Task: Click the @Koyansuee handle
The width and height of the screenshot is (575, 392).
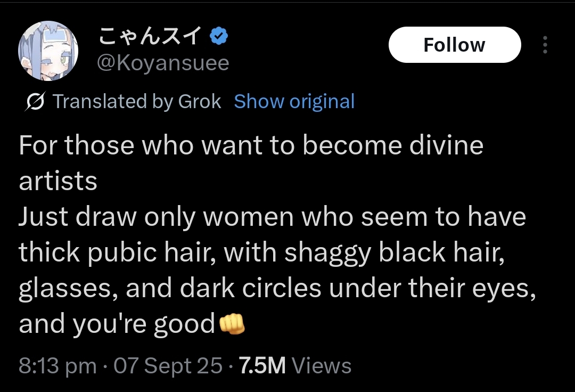Action: pos(163,63)
